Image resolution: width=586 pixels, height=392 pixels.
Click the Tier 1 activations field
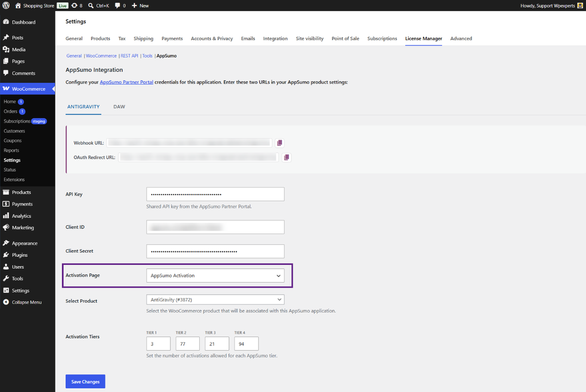[x=159, y=344]
